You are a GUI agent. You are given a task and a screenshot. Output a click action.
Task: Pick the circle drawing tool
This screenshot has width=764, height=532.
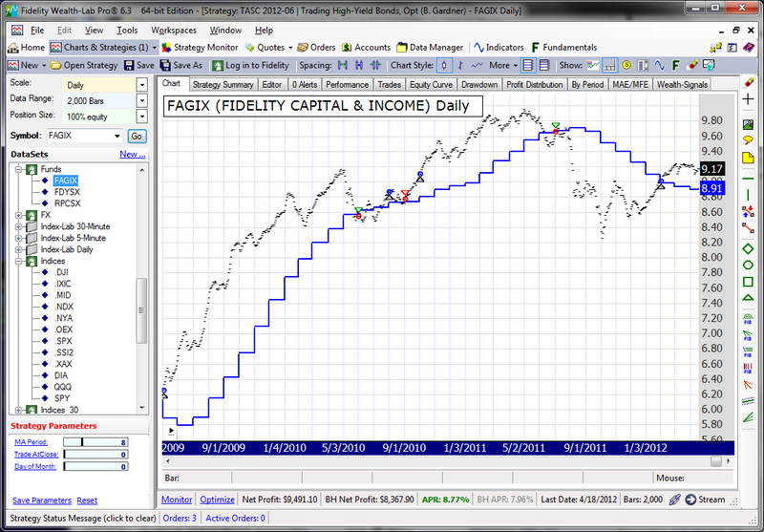[x=749, y=265]
